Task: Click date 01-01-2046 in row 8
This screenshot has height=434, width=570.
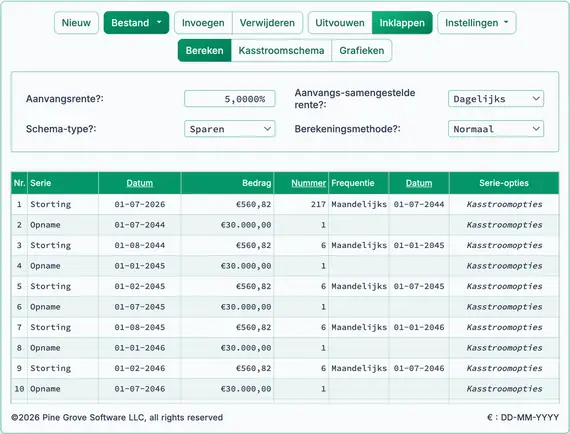Action: tap(140, 348)
